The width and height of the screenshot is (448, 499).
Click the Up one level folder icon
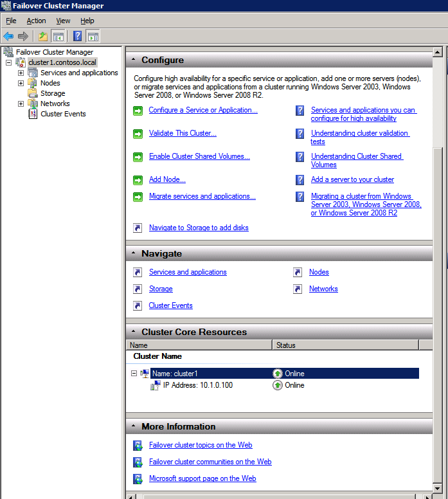coord(43,36)
